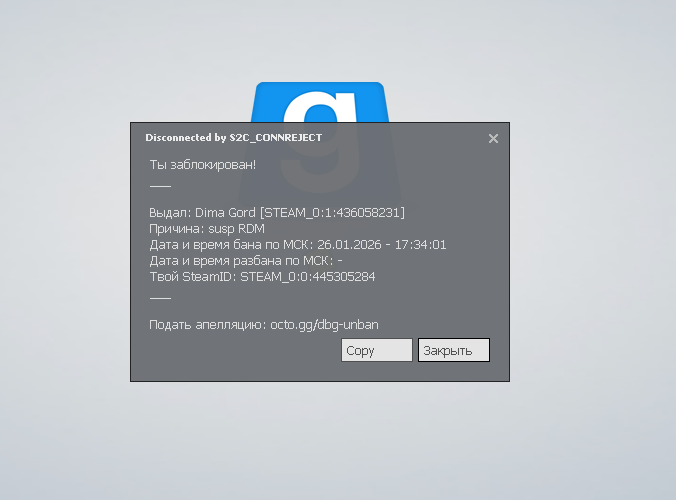Click the Подать апелляцию label

pos(208,325)
